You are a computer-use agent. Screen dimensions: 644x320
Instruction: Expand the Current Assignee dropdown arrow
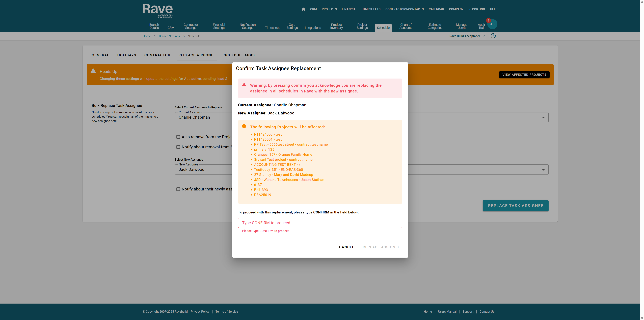543,118
